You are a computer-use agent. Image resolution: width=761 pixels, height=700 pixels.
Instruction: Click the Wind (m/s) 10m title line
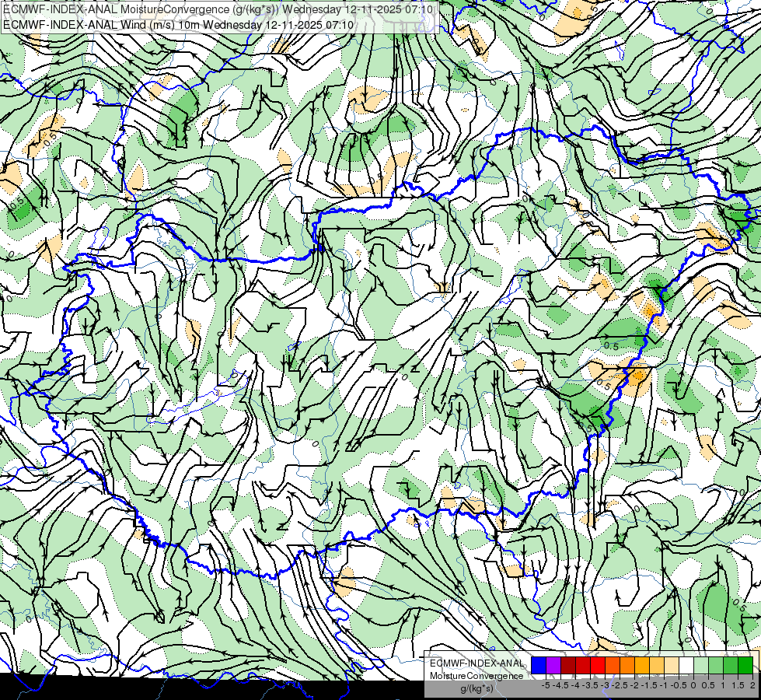tap(178, 25)
